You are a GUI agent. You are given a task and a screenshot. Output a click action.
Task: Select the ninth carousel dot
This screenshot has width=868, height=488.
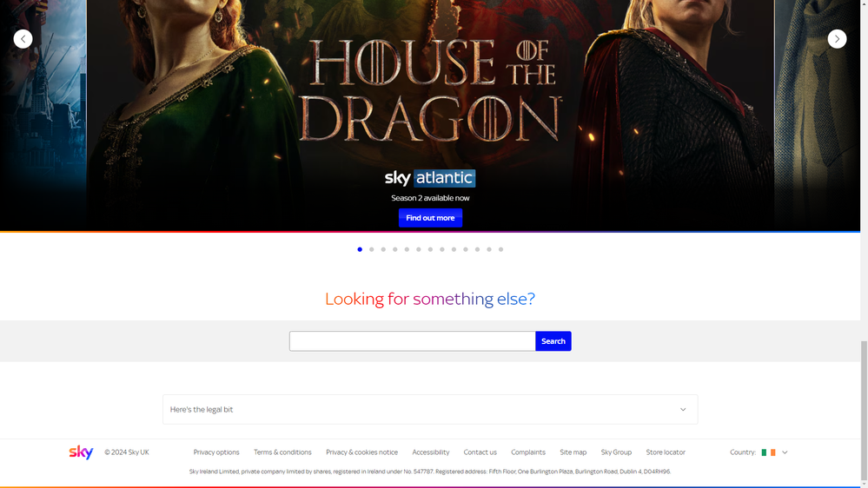pos(454,249)
